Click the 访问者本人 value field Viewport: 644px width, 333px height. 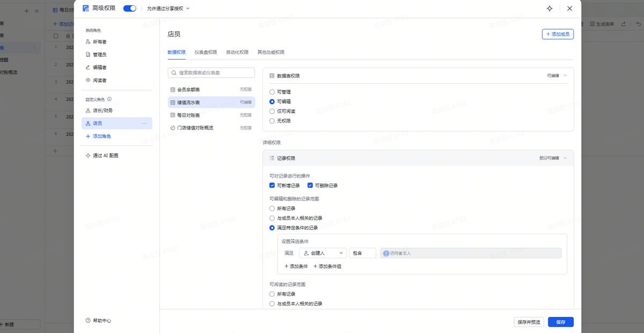pos(471,253)
